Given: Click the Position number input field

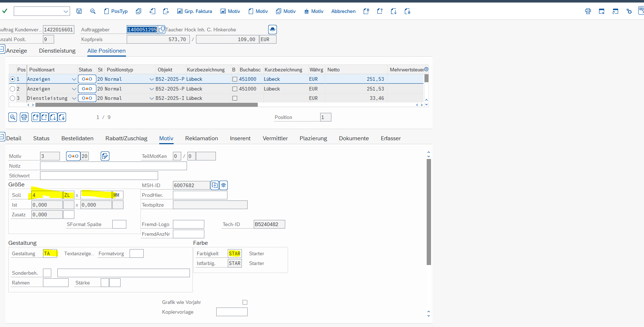Looking at the screenshot, I should click(326, 117).
